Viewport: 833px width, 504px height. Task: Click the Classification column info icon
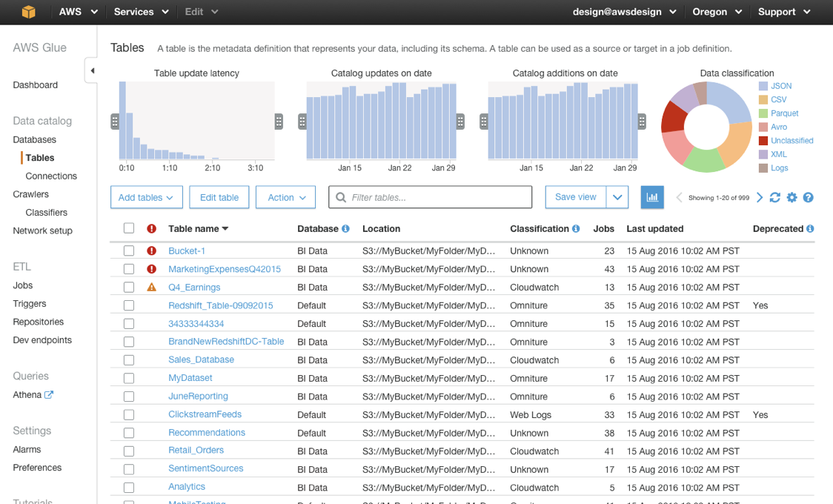tap(576, 228)
